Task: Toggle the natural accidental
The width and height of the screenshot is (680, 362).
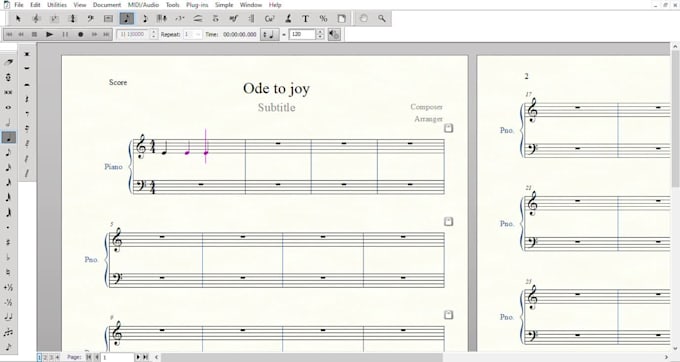Action: coord(8,273)
